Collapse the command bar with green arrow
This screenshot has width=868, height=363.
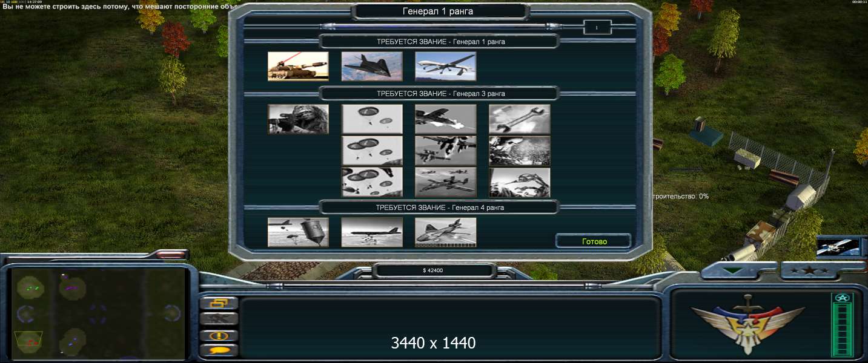coord(734,270)
